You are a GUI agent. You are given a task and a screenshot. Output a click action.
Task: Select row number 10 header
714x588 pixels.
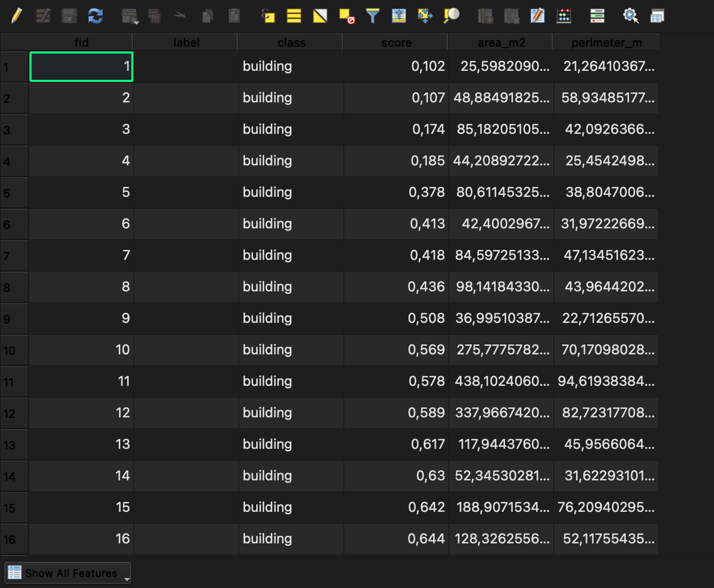(x=14, y=350)
